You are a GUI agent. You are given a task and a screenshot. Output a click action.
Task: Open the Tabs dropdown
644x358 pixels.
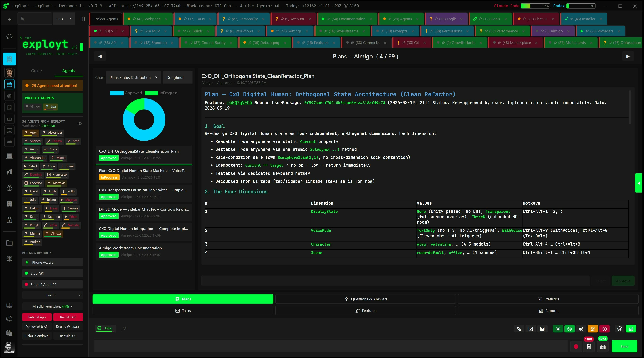point(64,19)
